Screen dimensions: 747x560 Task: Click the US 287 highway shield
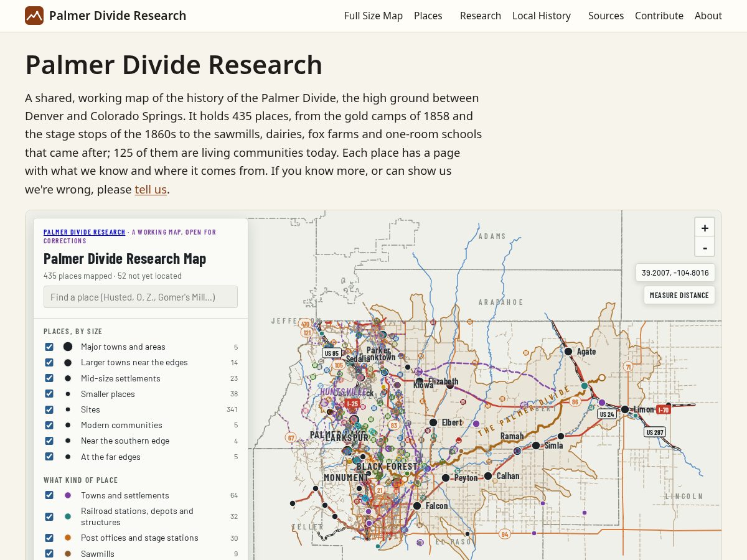pyautogui.click(x=655, y=432)
